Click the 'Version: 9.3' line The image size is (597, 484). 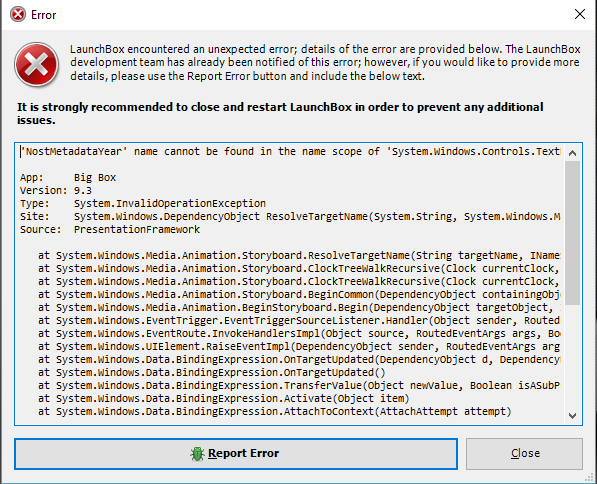click(56, 190)
